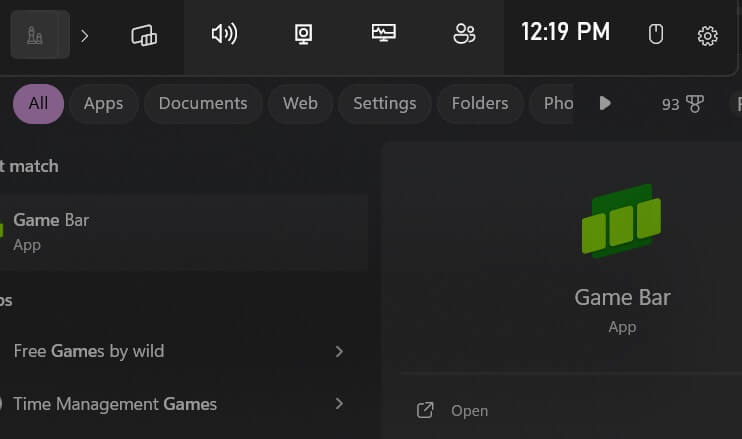Open Game Bar settings gear

point(707,35)
